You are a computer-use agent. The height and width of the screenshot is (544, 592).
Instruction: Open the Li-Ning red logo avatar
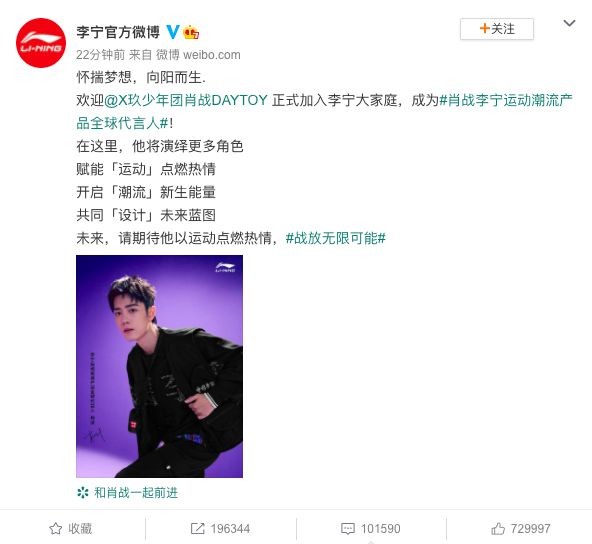pos(41,43)
